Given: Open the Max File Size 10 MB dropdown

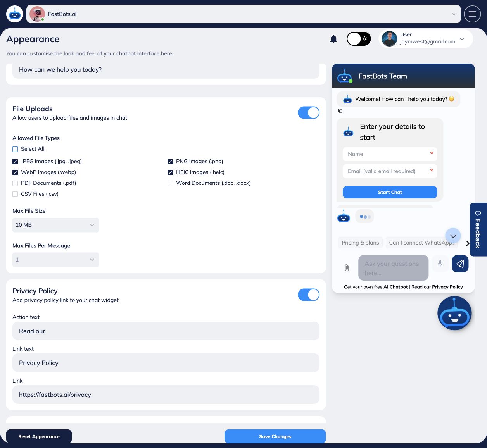Looking at the screenshot, I should (x=56, y=225).
